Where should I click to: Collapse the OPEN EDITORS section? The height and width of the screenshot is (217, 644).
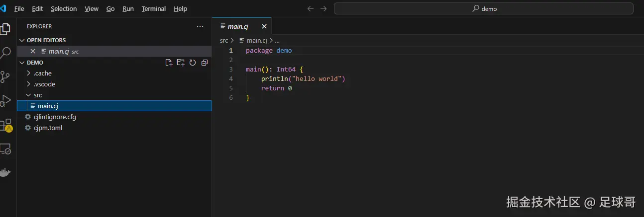(x=22, y=40)
